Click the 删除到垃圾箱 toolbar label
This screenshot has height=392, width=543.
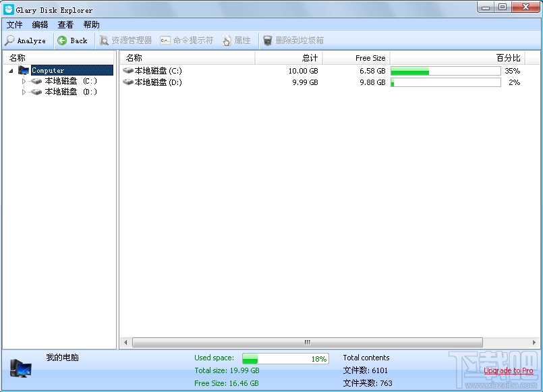299,40
